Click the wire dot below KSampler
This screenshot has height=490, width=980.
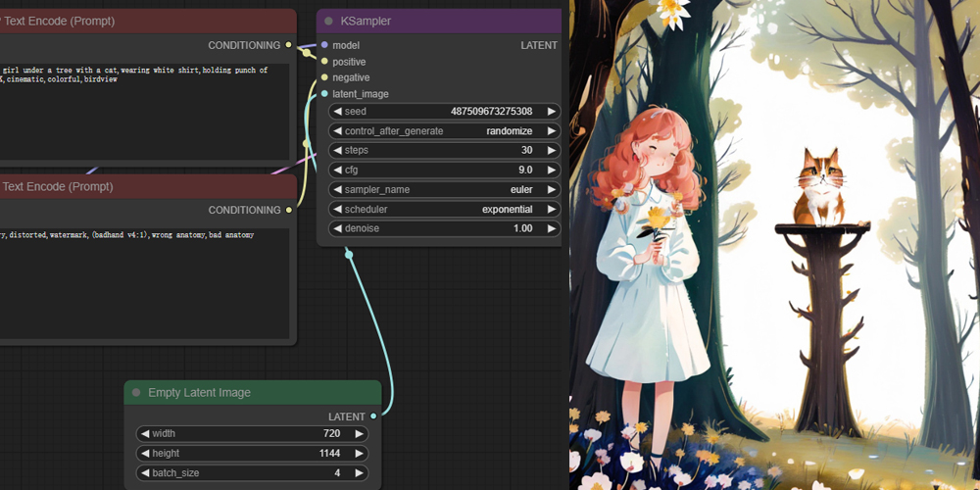[x=349, y=255]
